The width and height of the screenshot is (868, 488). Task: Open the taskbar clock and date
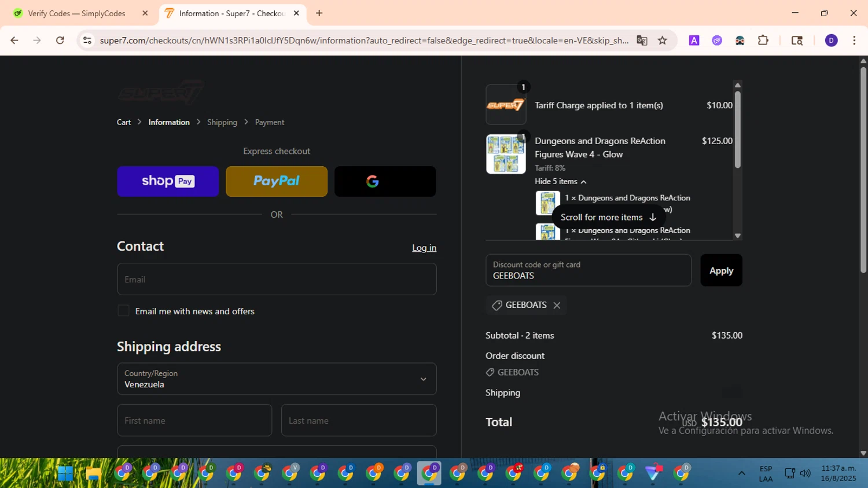(x=838, y=474)
